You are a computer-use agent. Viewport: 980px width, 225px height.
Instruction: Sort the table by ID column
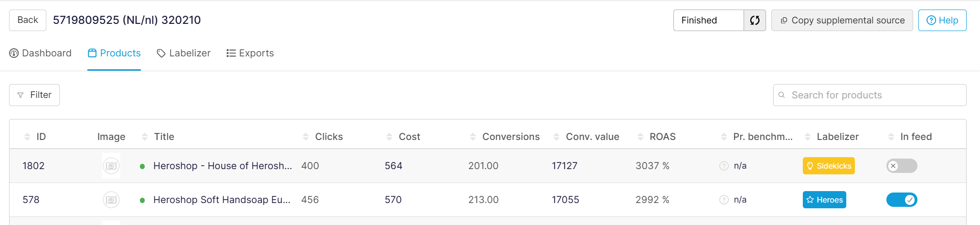point(27,137)
